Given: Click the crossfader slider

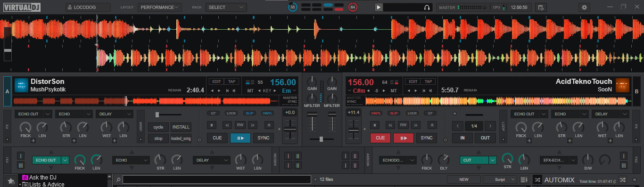Looking at the screenshot, I should coord(322,139).
